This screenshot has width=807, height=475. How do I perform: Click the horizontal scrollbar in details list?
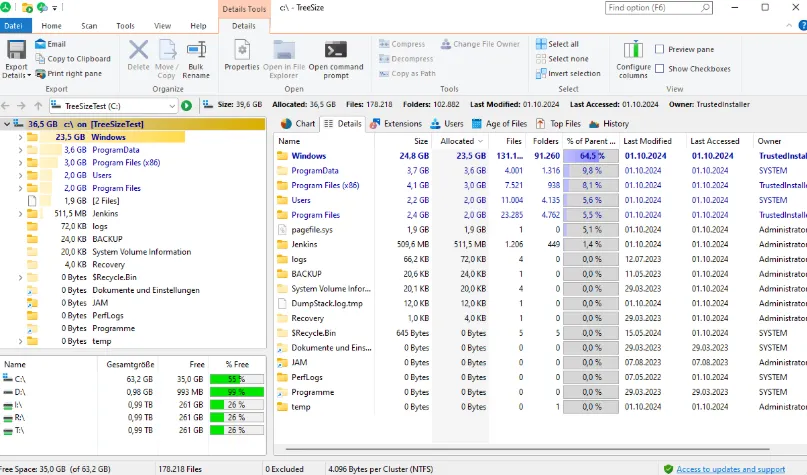pyautogui.click(x=527, y=449)
